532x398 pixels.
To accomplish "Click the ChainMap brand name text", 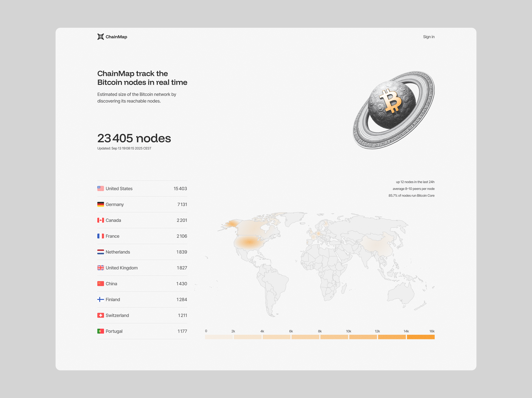I will pos(116,37).
